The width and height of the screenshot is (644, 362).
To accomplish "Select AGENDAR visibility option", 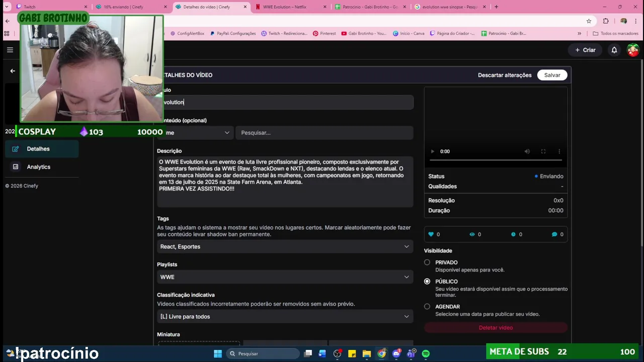I will click(427, 307).
